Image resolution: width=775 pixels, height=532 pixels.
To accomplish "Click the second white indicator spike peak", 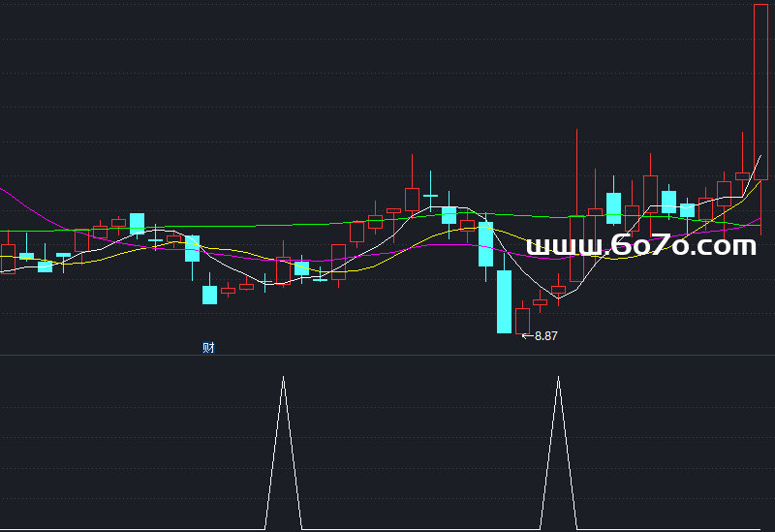I will pos(558,378).
